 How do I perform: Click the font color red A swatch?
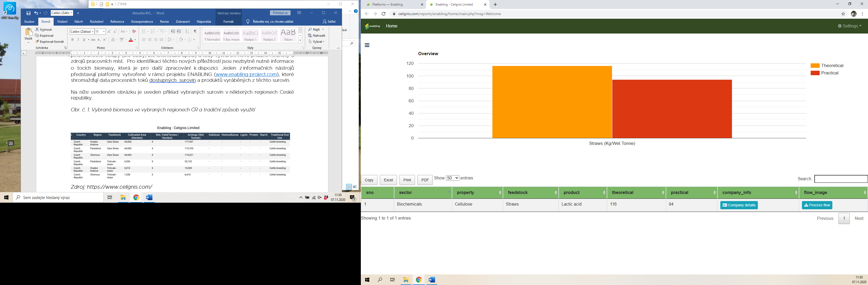click(131, 40)
